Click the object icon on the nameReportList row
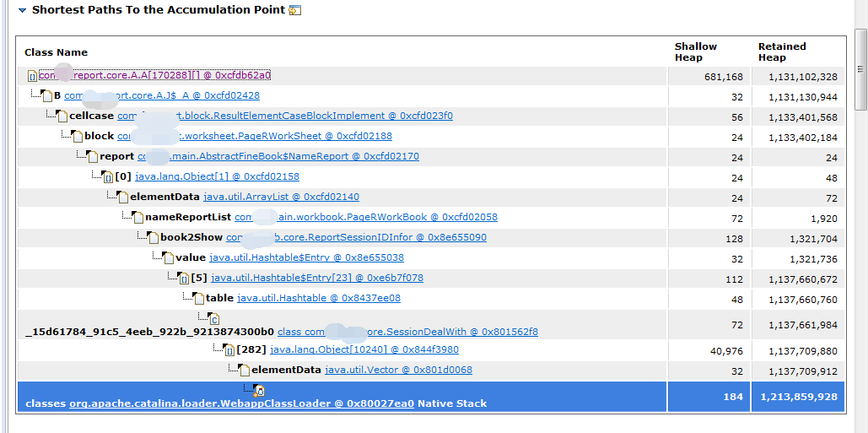The width and height of the screenshot is (868, 433). [139, 218]
